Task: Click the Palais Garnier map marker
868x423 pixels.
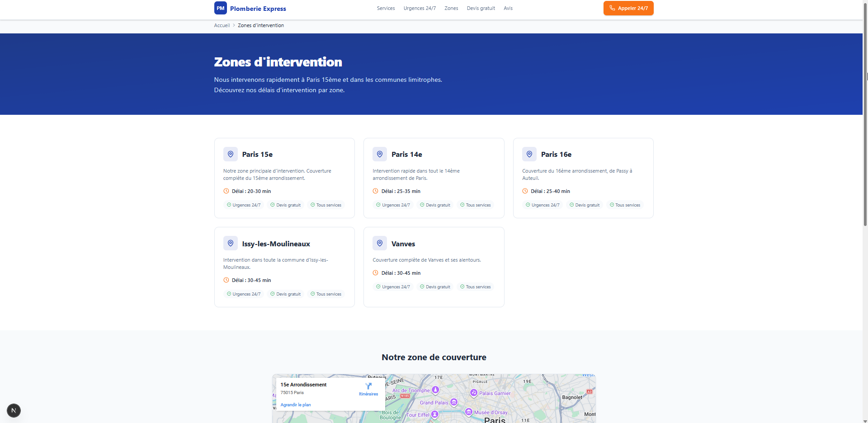Action: click(474, 393)
